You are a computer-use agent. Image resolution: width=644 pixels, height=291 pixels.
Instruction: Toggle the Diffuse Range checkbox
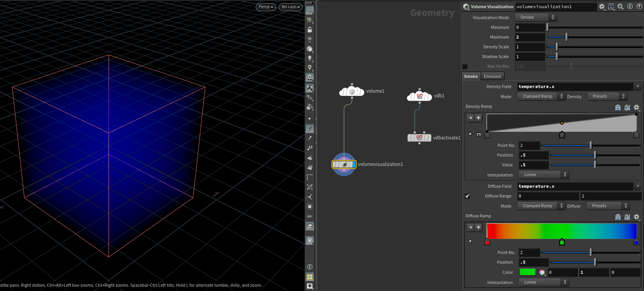(468, 196)
